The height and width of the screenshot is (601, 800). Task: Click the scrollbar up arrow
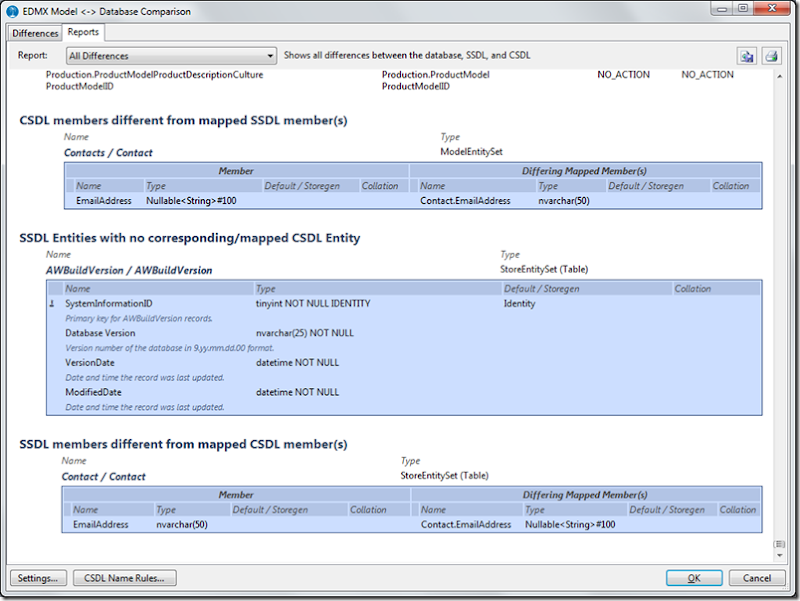pyautogui.click(x=780, y=76)
